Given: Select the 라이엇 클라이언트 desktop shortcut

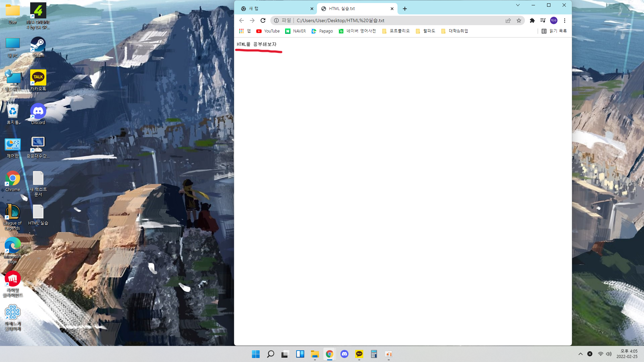Looking at the screenshot, I should [13, 284].
